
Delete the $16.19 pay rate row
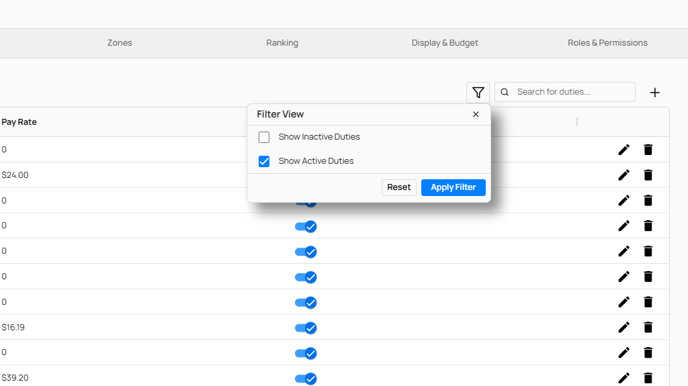tap(648, 327)
